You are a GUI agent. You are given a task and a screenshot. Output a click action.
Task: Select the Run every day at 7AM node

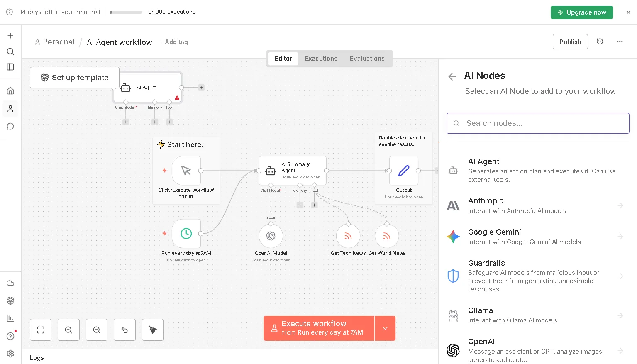[186, 234]
